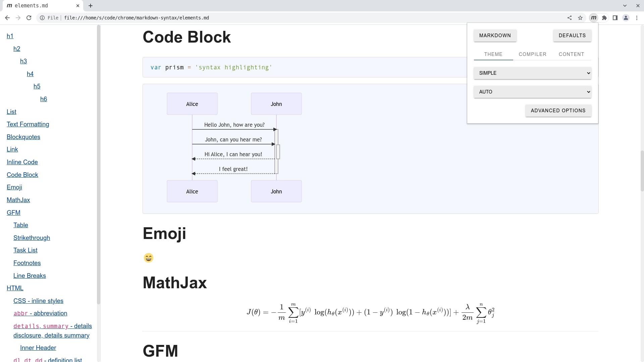Open the SIMPLE theme dropdown
Viewport: 644px width, 362px height.
(x=532, y=73)
